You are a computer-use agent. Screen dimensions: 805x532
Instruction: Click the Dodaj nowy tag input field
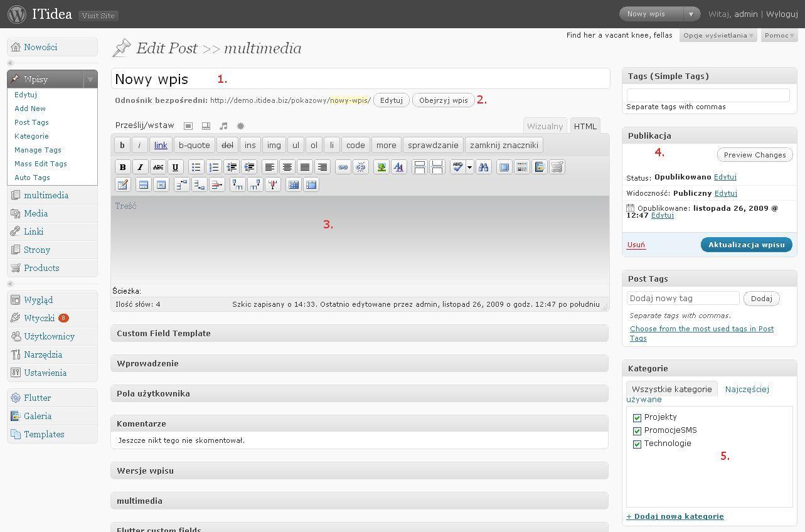[x=683, y=299]
